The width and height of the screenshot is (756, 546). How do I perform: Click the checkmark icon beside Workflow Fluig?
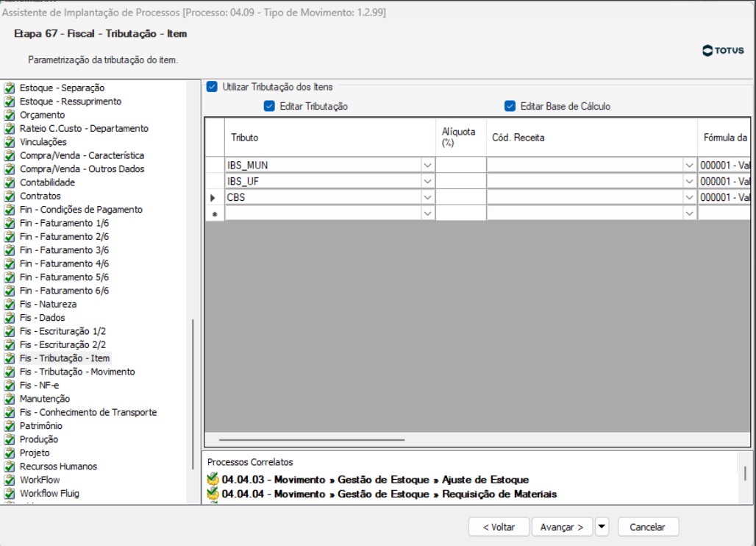coord(10,494)
